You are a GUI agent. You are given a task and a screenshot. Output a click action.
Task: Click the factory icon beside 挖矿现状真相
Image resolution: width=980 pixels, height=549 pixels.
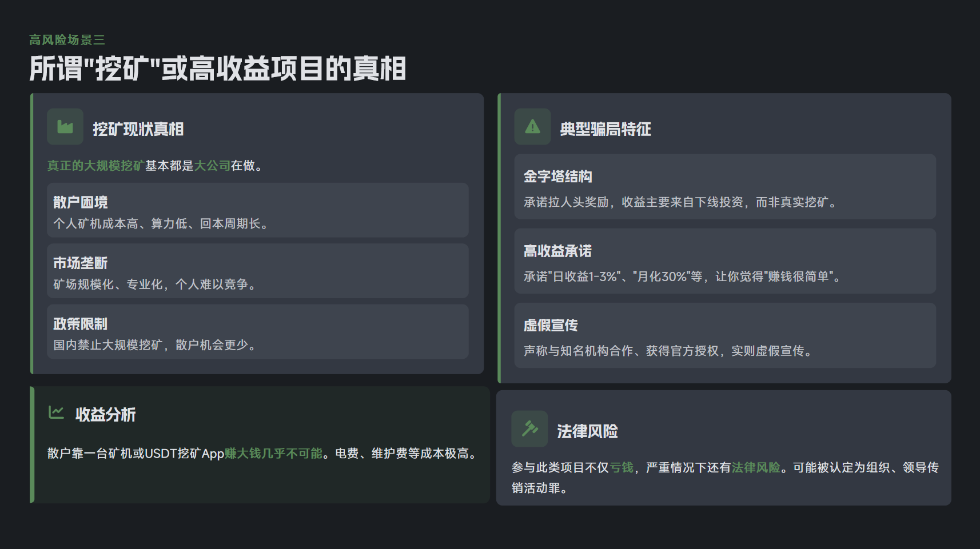click(65, 127)
